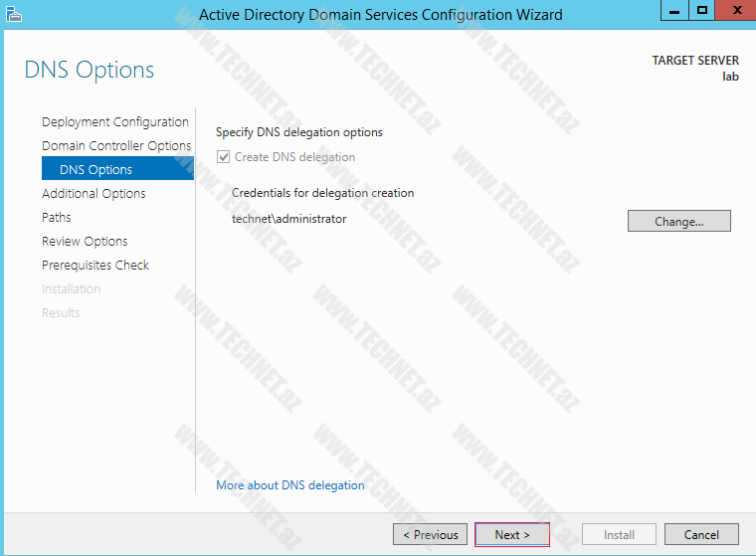Open the Paths page
Viewport: 756px width, 556px height.
(x=57, y=218)
